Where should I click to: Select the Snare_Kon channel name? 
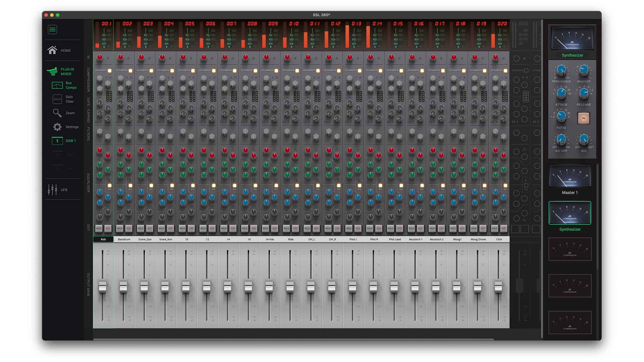166,239
